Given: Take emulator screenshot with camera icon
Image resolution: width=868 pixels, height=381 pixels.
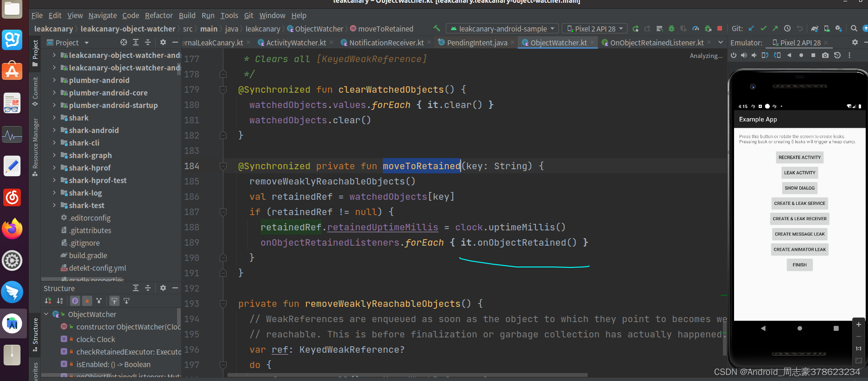Looking at the screenshot, I should pyautogui.click(x=825, y=55).
